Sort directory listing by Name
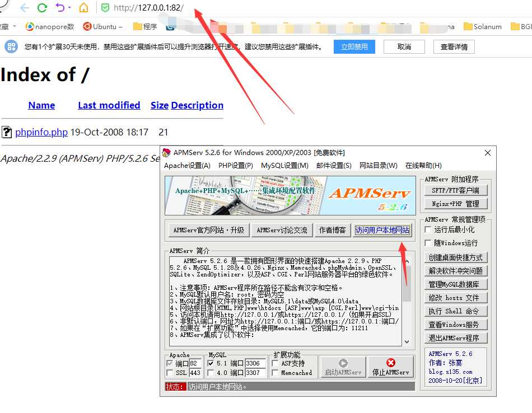 coord(41,105)
